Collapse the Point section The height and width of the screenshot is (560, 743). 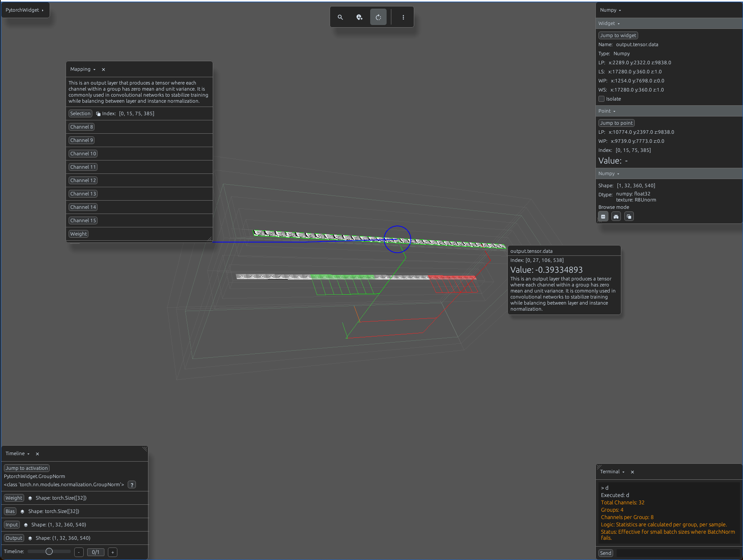pyautogui.click(x=607, y=111)
